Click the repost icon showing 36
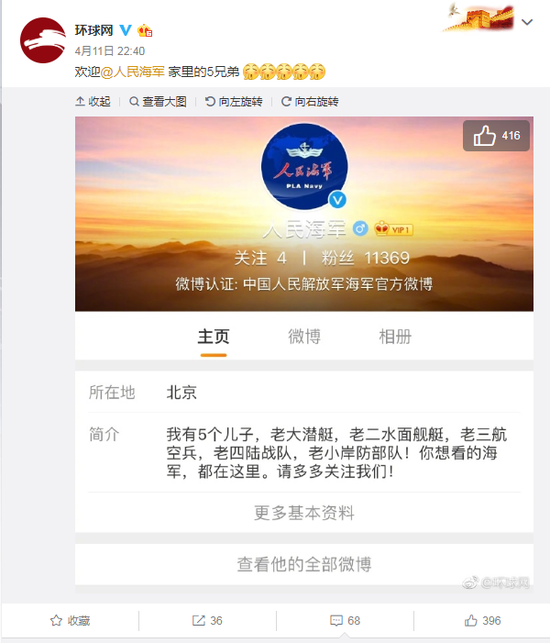Image resolution: width=550 pixels, height=643 pixels. 207,620
